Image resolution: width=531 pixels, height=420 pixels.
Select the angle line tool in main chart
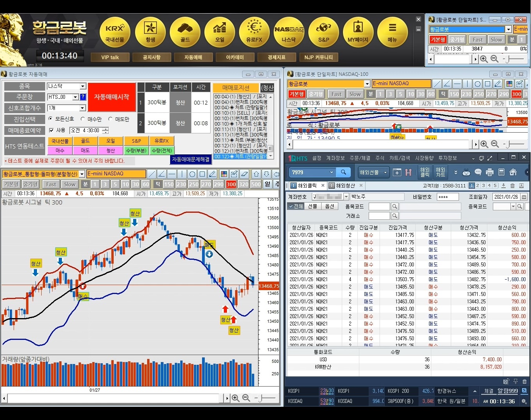pyautogui.click(x=162, y=174)
